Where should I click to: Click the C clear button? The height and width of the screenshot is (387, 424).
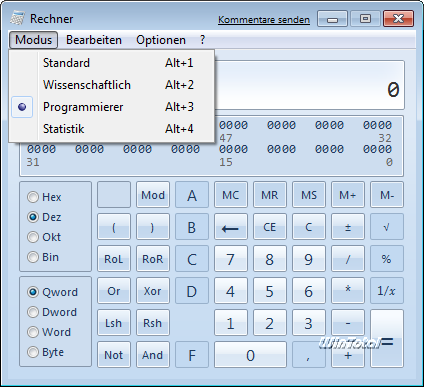(x=309, y=227)
